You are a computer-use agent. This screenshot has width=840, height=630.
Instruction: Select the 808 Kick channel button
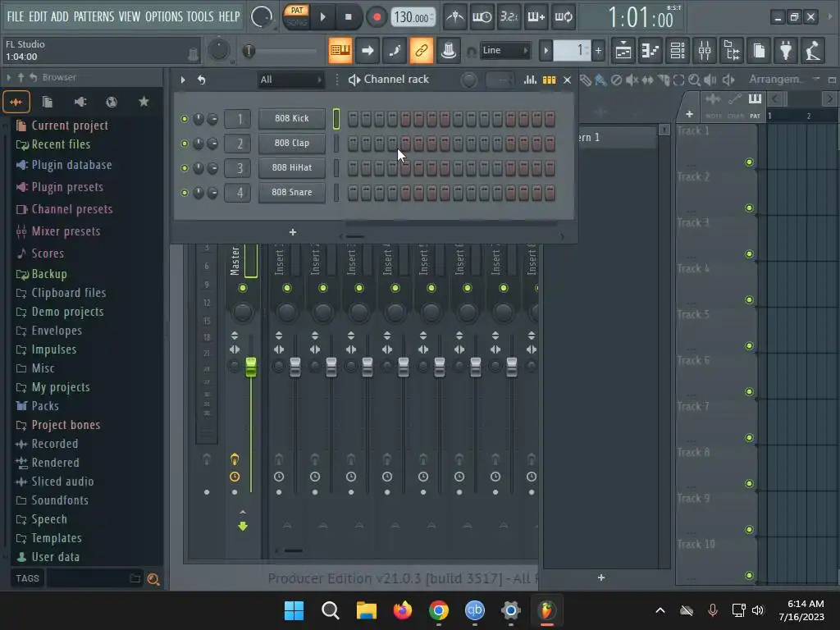(x=292, y=118)
